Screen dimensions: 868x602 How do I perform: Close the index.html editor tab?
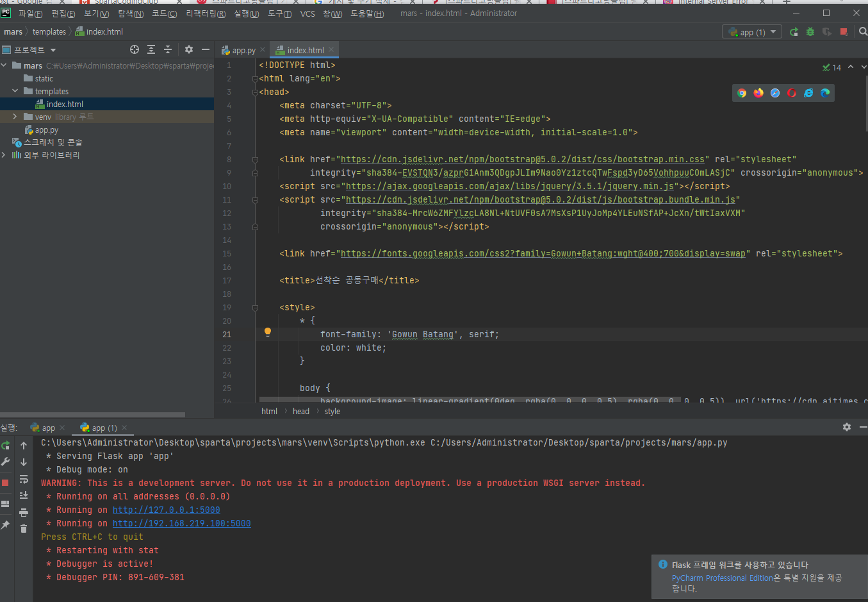point(331,49)
